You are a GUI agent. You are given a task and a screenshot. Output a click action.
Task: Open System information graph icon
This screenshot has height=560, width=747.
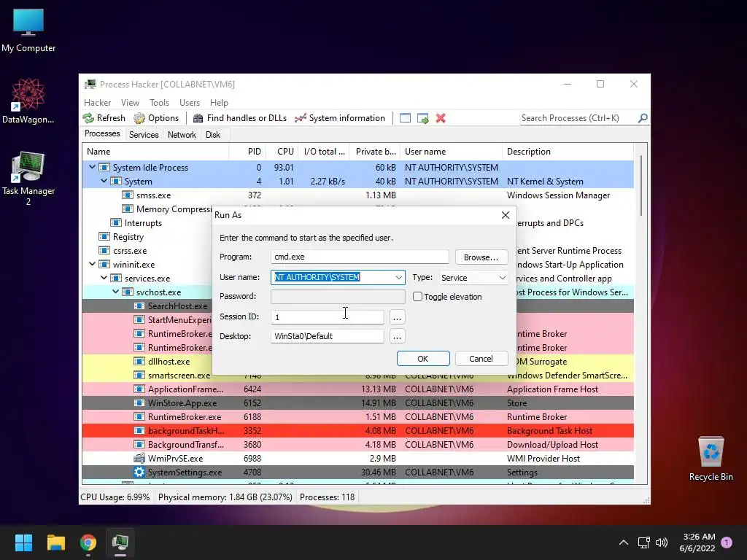coord(300,118)
